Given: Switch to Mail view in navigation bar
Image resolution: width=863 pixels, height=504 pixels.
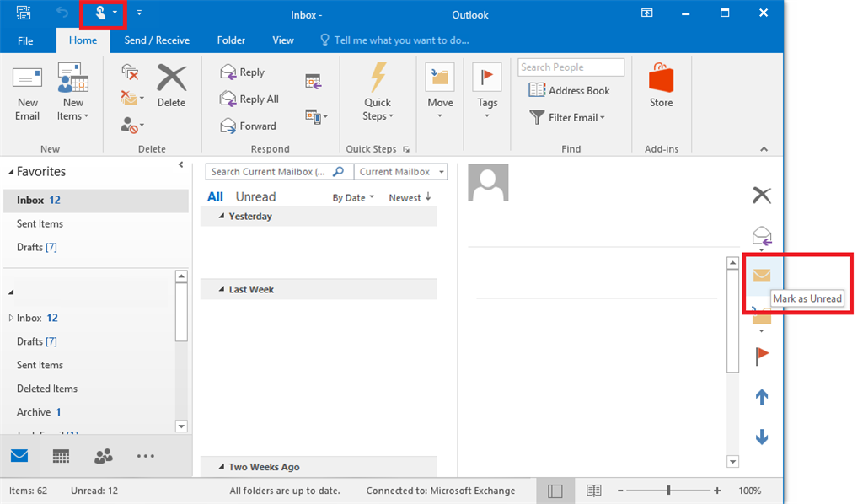Looking at the screenshot, I should point(19,456).
